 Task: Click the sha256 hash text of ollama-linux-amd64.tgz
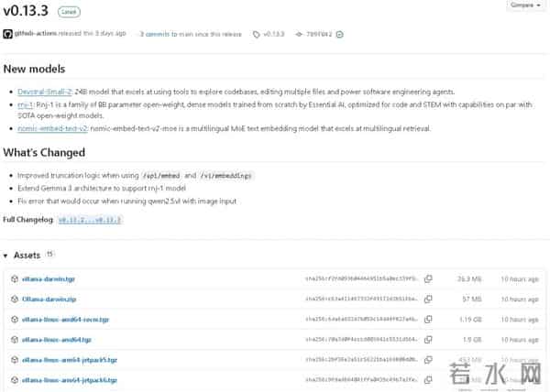click(x=362, y=340)
